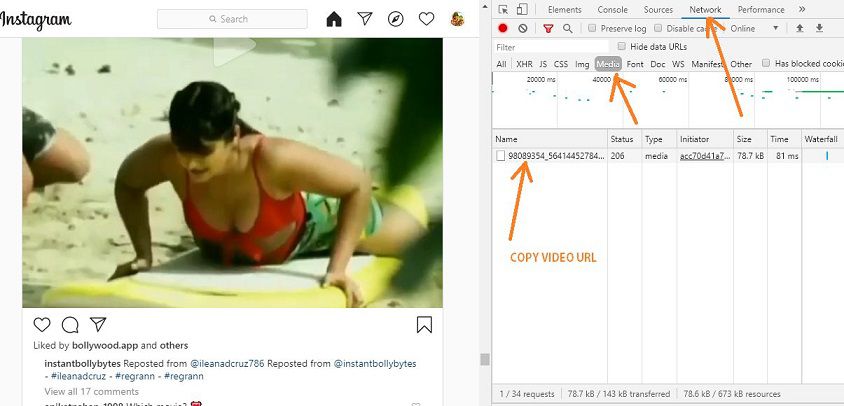Open Online throttling dropdown
Image resolution: width=844 pixels, height=406 pixels.
click(x=754, y=29)
